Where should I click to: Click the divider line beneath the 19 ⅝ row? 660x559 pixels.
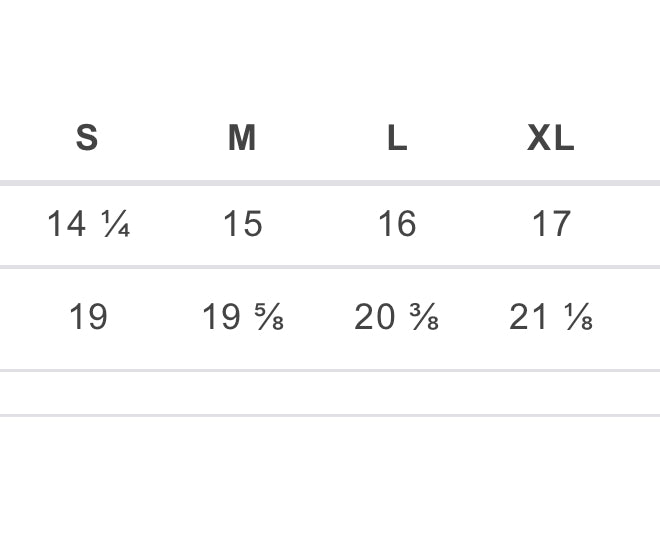[330, 370]
